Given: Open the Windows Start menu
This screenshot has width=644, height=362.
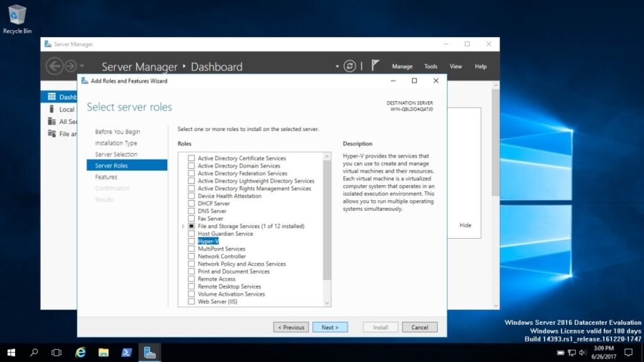Looking at the screenshot, I should pos(11,353).
